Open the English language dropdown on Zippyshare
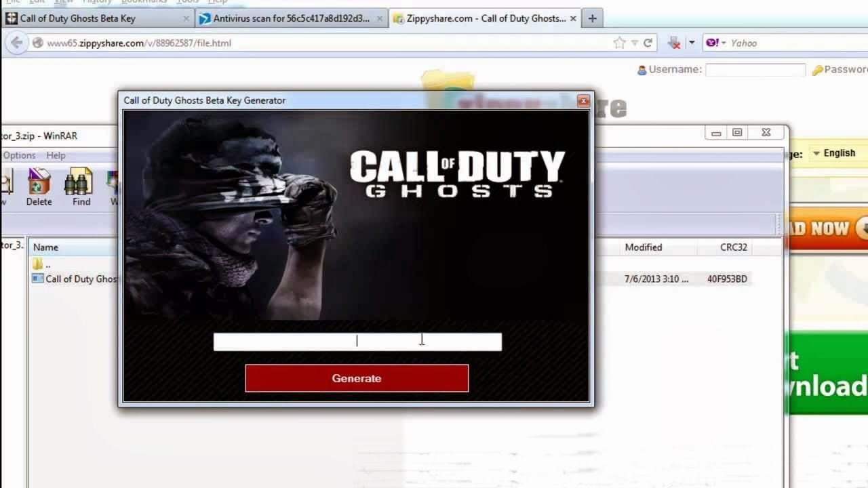 (x=835, y=153)
